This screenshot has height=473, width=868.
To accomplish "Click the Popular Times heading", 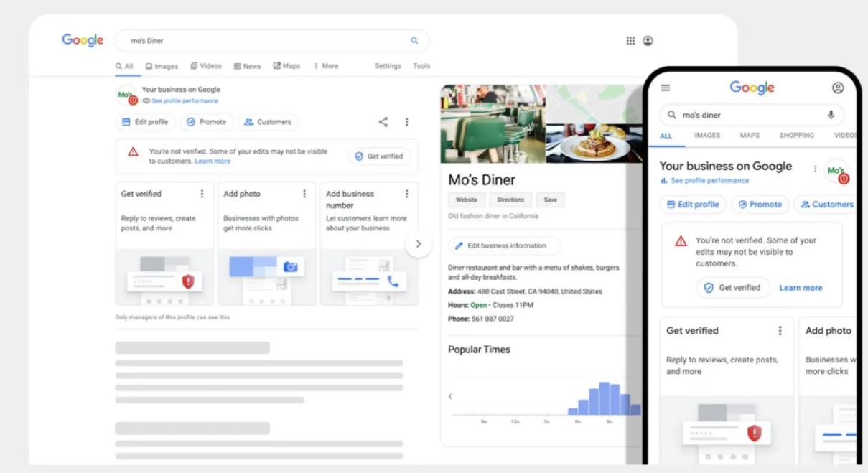I will 479,350.
